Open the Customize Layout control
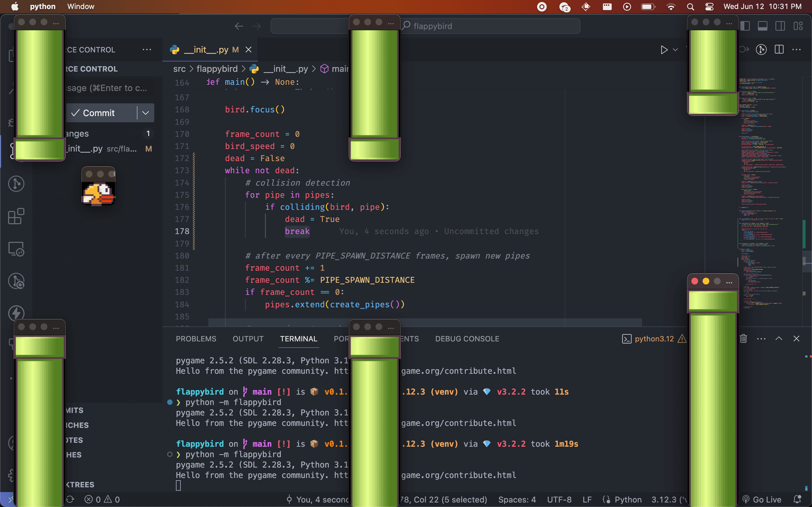The width and height of the screenshot is (812, 507). (x=798, y=26)
